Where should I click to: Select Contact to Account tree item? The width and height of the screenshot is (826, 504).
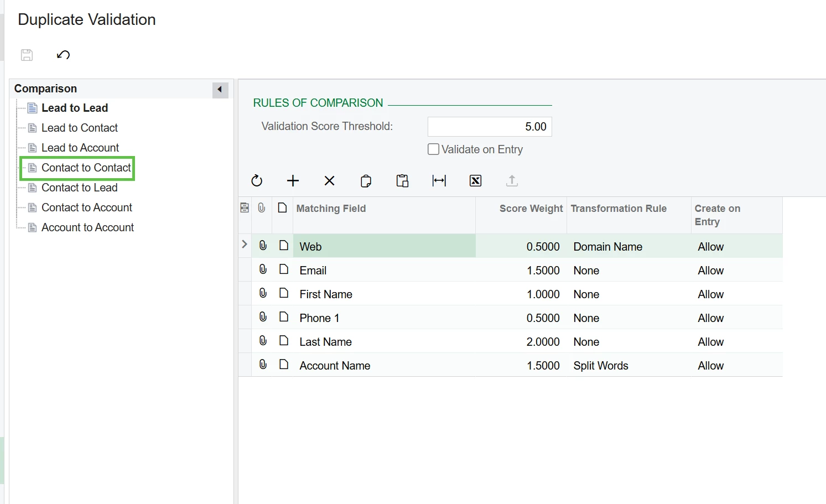[x=87, y=207]
